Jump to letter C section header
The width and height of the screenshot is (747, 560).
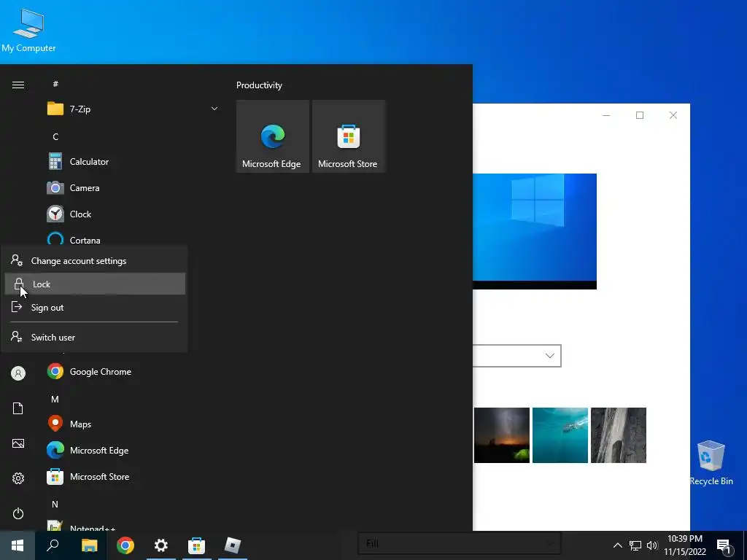(x=55, y=137)
